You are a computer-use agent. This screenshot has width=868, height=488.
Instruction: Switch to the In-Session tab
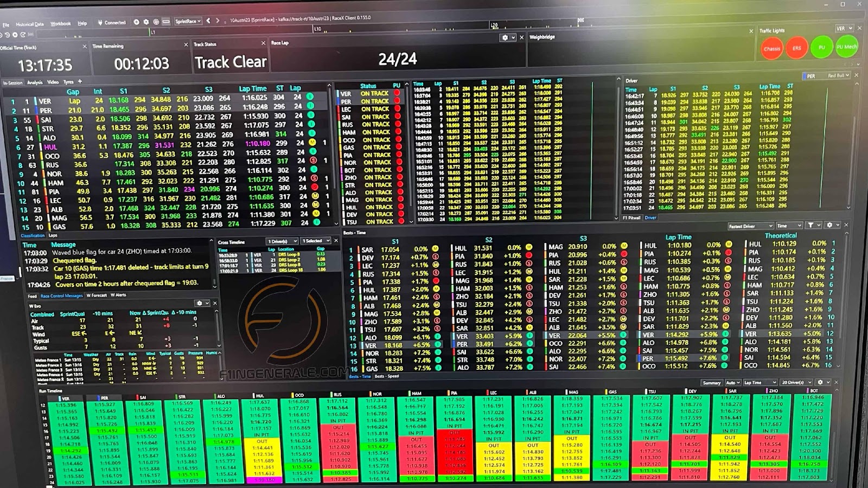(12, 83)
